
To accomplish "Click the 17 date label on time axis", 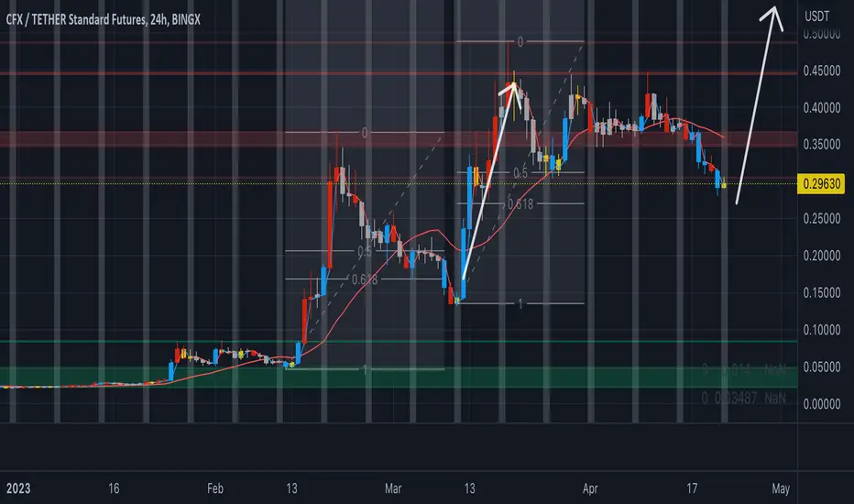I will (692, 488).
